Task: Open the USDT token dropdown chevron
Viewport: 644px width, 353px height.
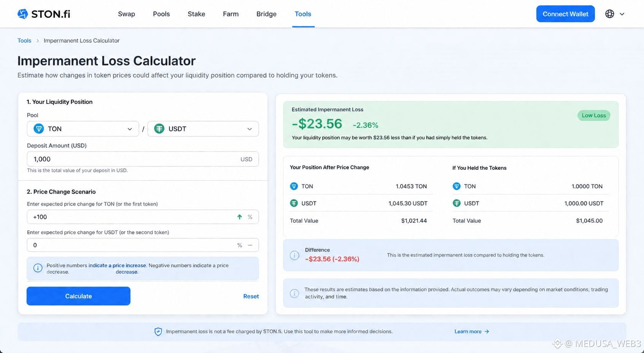Action: coord(250,129)
